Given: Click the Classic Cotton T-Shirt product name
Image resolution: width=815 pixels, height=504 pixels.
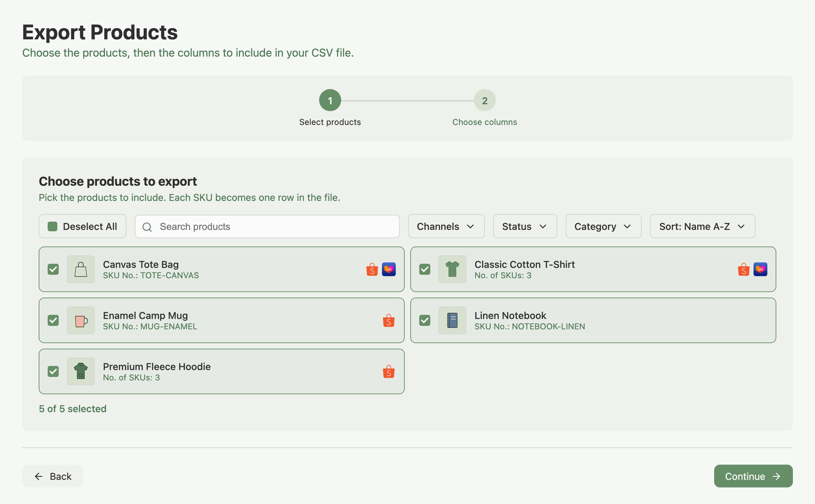Looking at the screenshot, I should tap(525, 264).
